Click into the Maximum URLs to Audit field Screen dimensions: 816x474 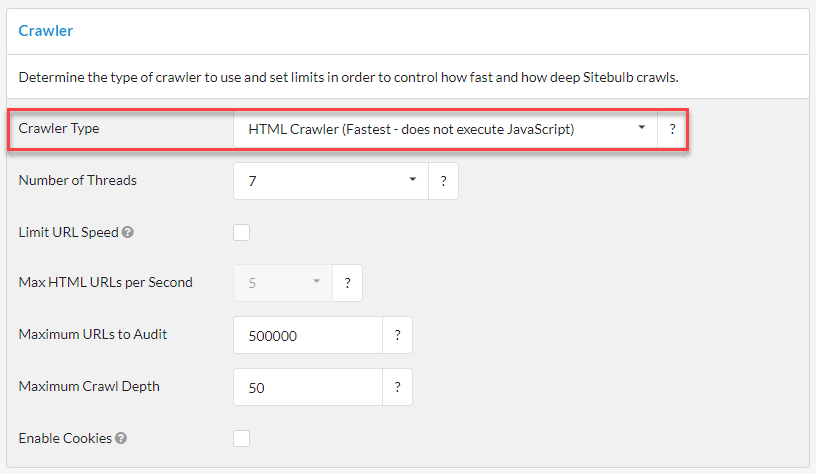pos(307,336)
